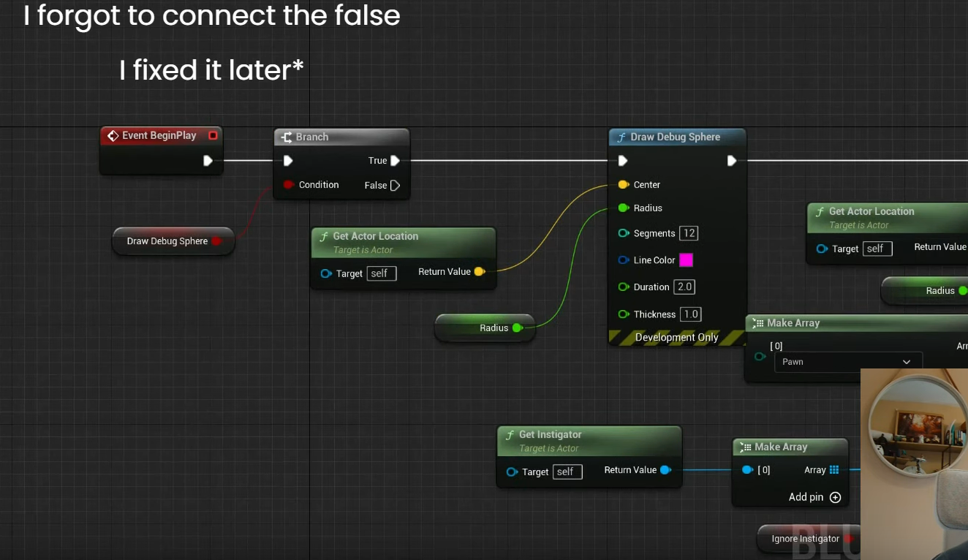This screenshot has height=560, width=968.
Task: Click the Draw Debug Sphere output execution pin
Action: pyautogui.click(x=731, y=161)
